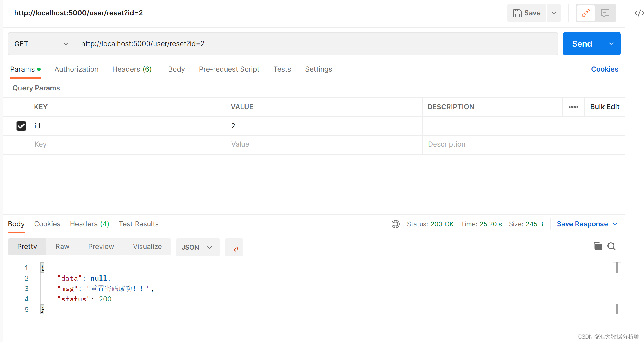The image size is (644, 342).
Task: Open the Test Results tab
Action: click(139, 224)
